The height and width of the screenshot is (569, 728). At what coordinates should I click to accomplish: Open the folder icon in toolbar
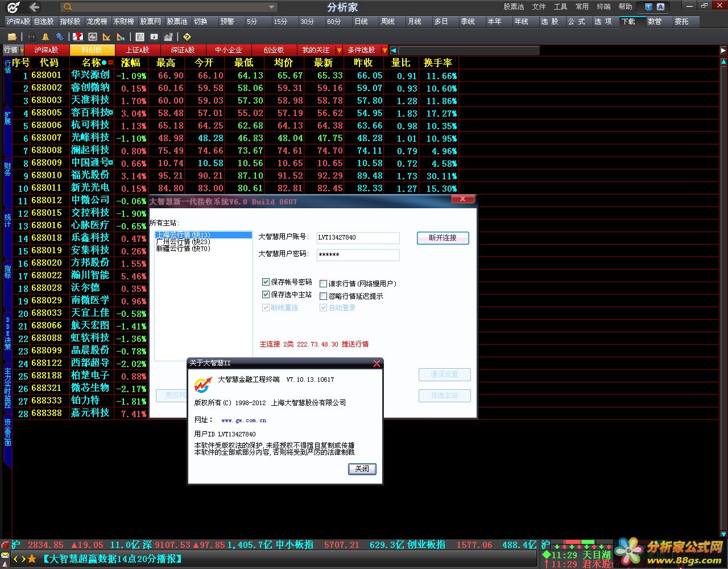tap(12, 36)
